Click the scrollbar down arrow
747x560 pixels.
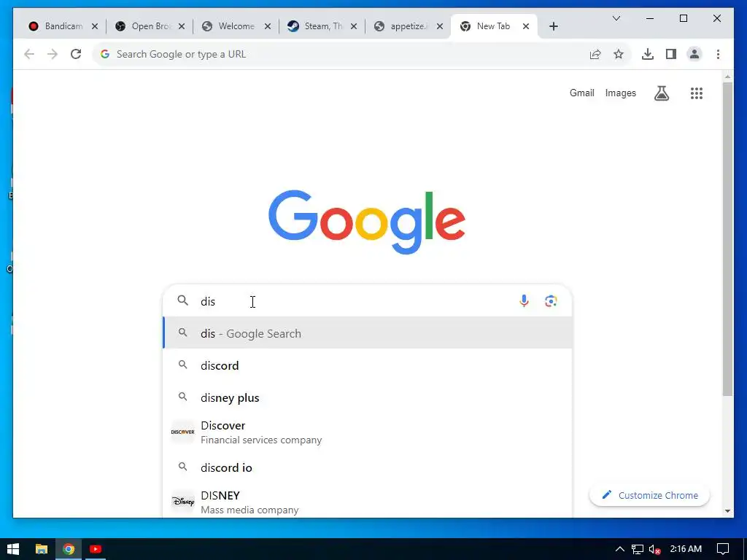pyautogui.click(x=727, y=511)
